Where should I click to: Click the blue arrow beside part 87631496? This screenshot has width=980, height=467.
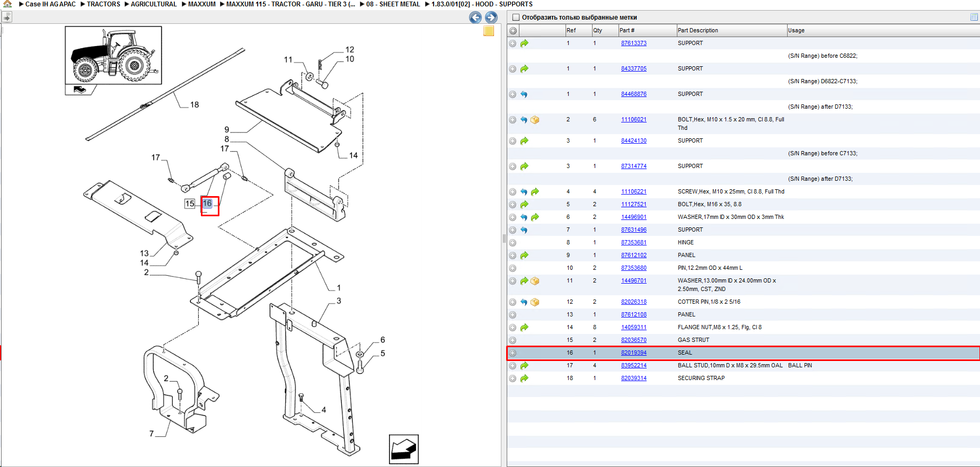click(x=524, y=230)
